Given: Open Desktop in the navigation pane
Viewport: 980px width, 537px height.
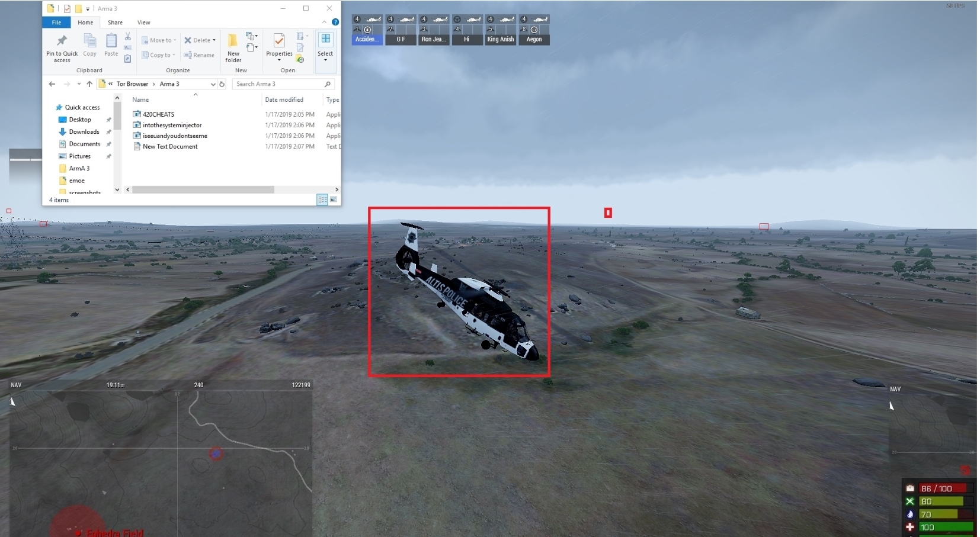Looking at the screenshot, I should pyautogui.click(x=80, y=120).
